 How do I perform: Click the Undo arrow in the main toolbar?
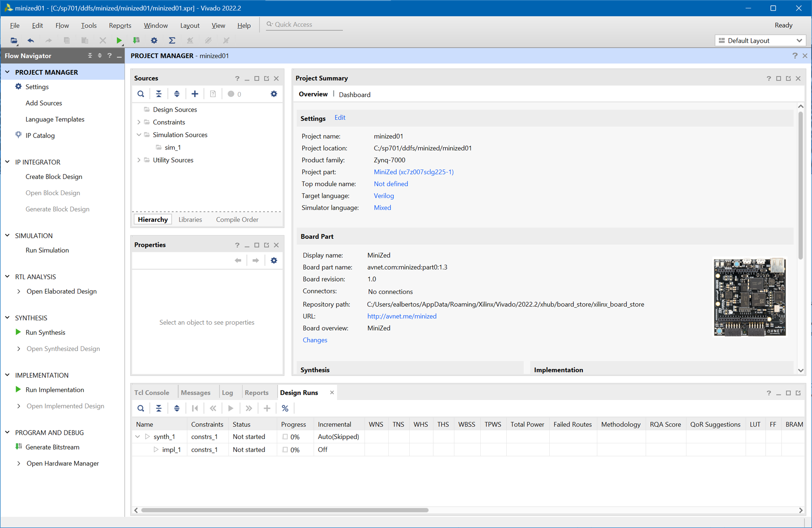coord(31,40)
